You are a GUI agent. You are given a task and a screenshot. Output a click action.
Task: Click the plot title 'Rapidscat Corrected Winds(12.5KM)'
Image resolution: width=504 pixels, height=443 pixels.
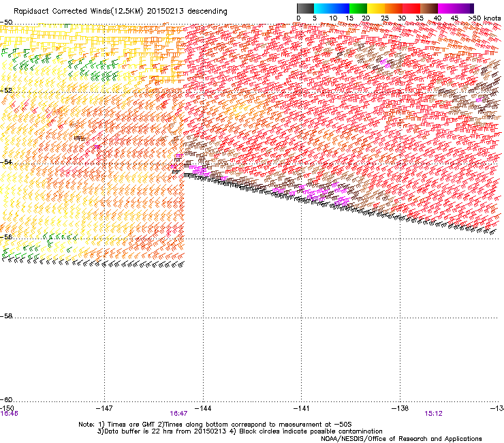click(78, 12)
